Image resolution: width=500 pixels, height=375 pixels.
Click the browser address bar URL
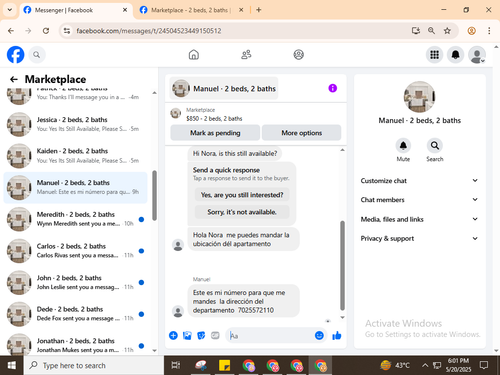(x=149, y=31)
